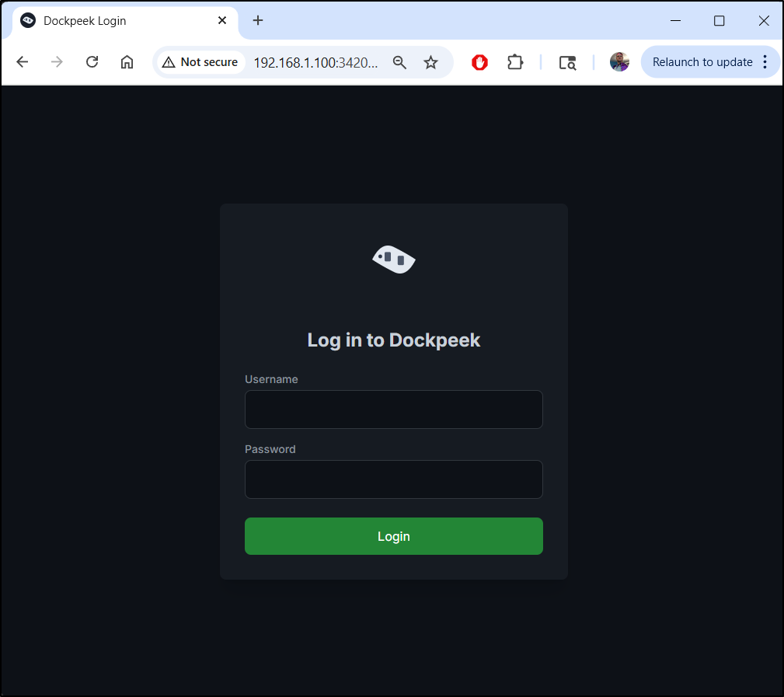Click the Password label text
The width and height of the screenshot is (784, 697).
pos(270,449)
